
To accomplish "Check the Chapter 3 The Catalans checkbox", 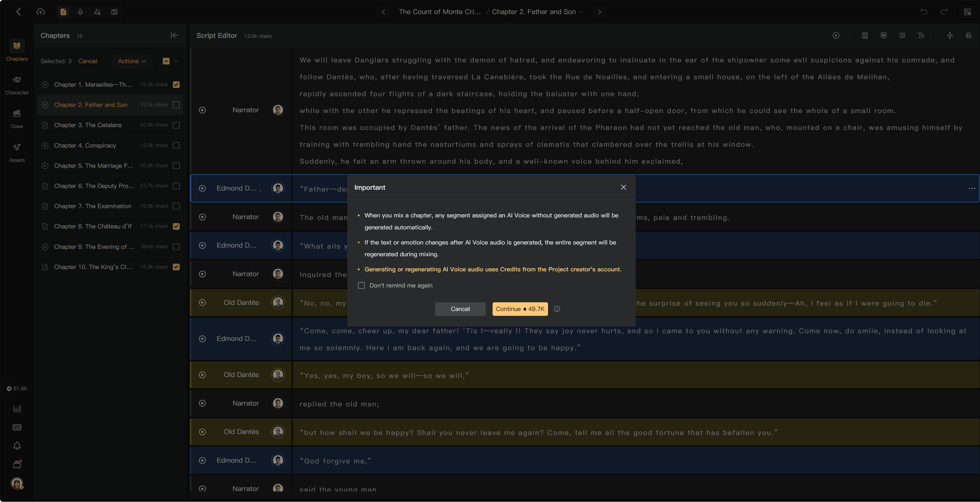I will (176, 125).
